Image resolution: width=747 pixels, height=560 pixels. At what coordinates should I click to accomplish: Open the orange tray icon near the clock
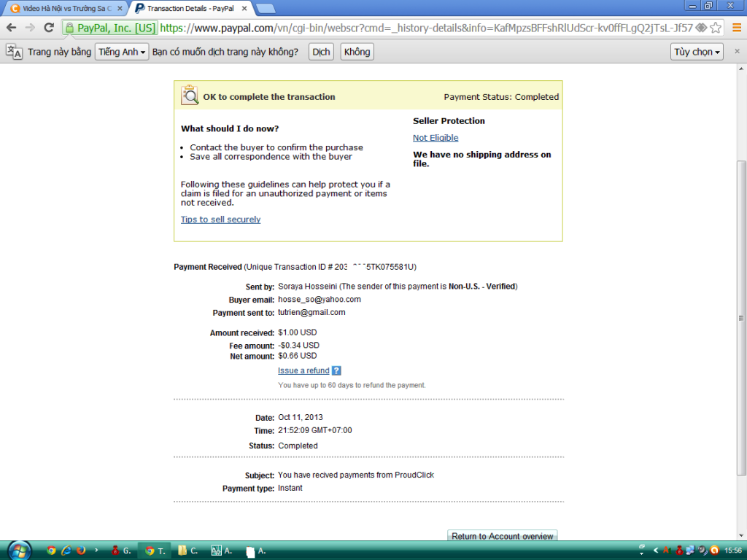click(x=714, y=551)
